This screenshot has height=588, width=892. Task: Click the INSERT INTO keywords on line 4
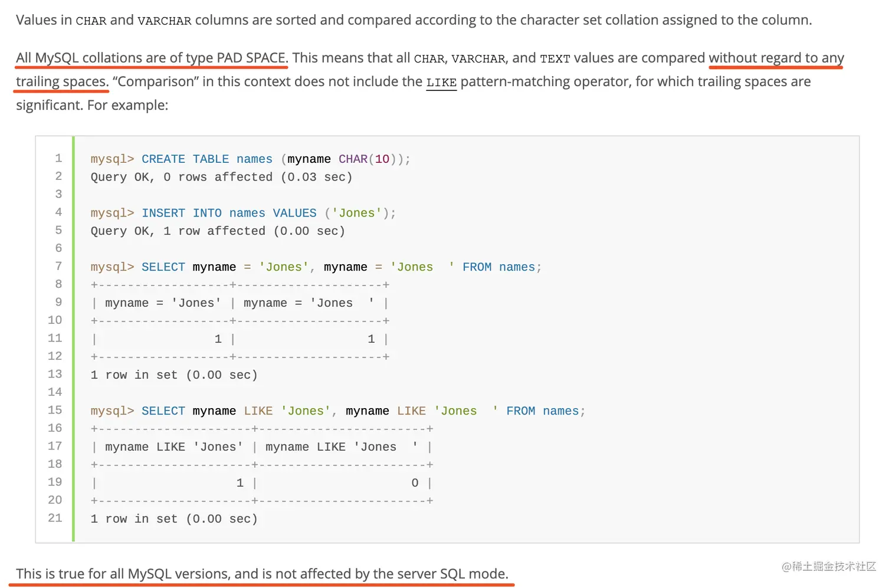182,213
